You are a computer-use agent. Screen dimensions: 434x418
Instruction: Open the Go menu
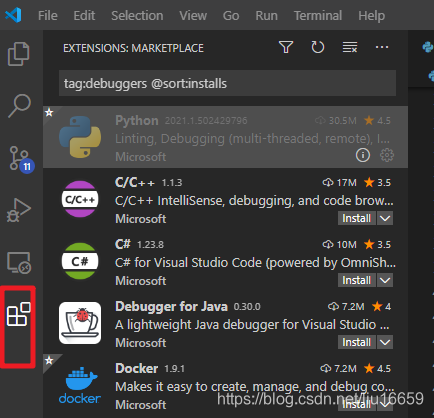click(x=231, y=16)
